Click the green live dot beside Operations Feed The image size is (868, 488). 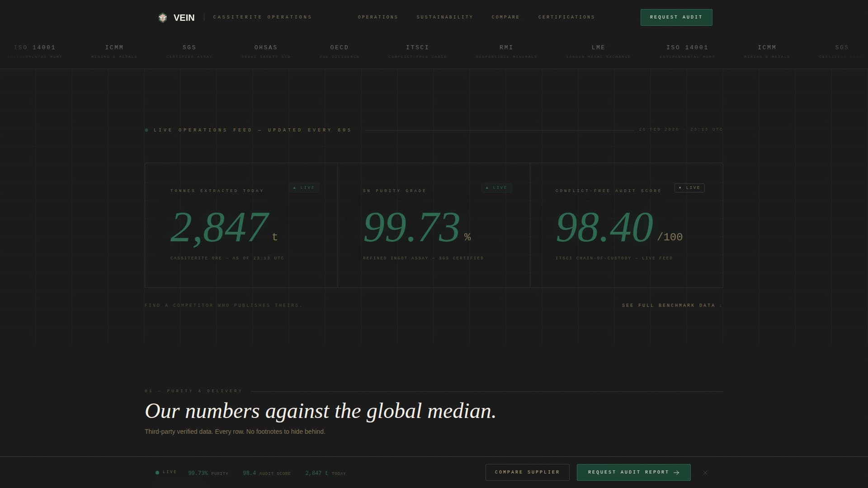click(x=146, y=130)
